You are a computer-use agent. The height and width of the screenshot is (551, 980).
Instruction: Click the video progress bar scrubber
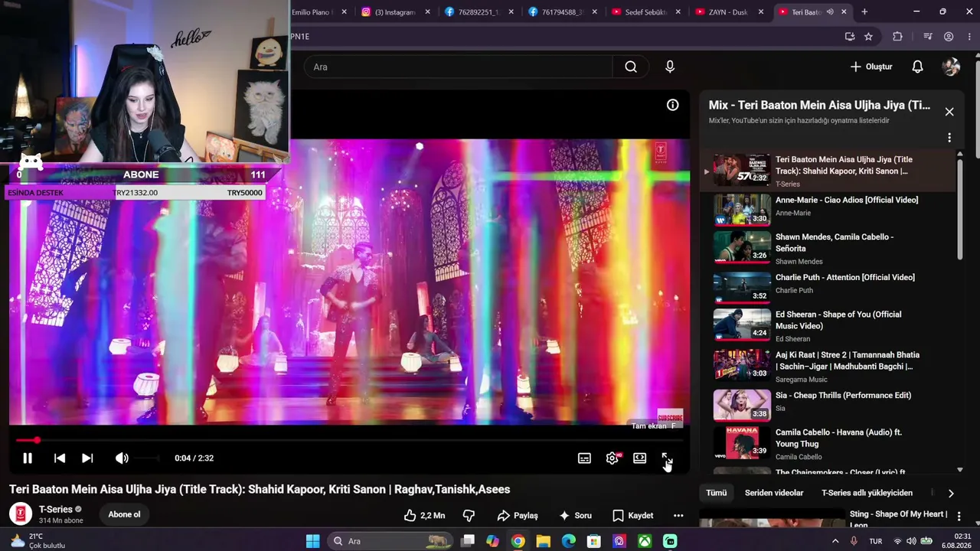[37, 440]
